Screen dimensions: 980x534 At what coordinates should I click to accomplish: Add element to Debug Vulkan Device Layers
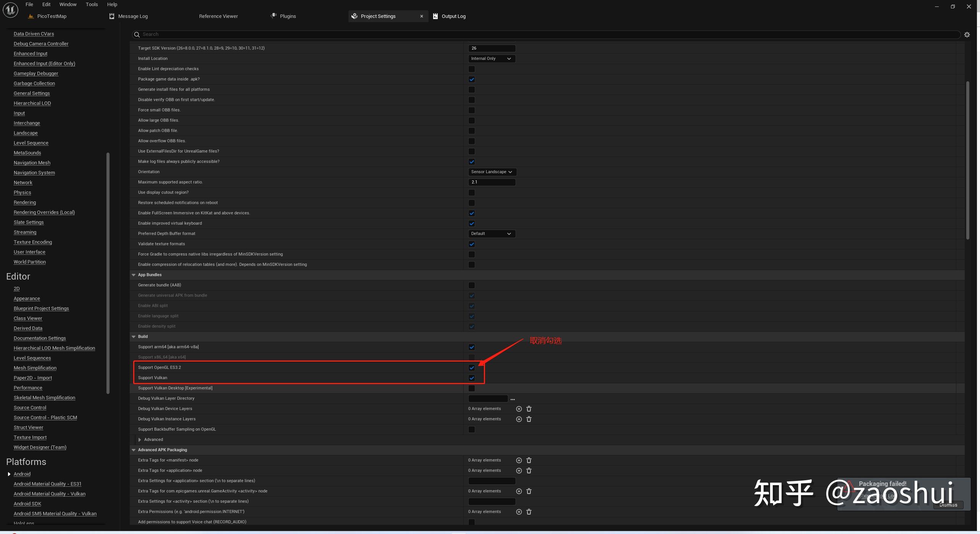click(x=519, y=409)
